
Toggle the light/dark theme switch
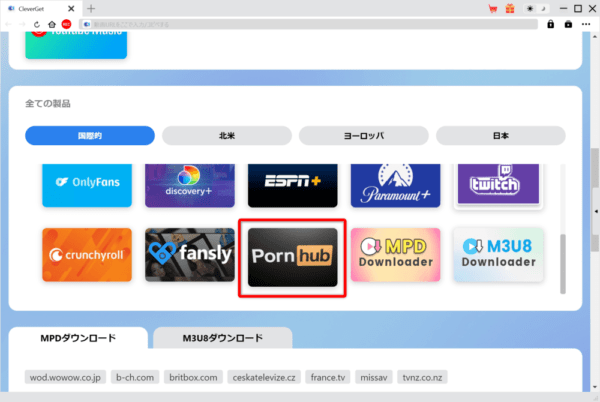click(536, 8)
